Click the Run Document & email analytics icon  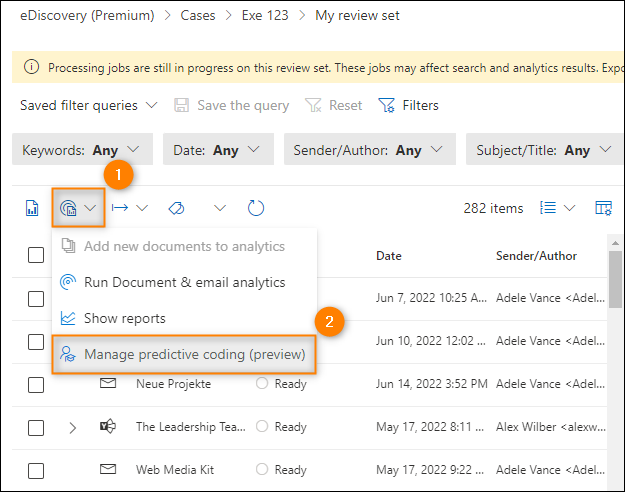coord(68,282)
